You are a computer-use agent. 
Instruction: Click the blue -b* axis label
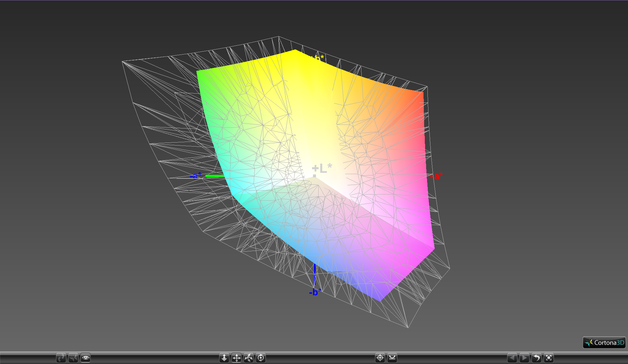[315, 292]
